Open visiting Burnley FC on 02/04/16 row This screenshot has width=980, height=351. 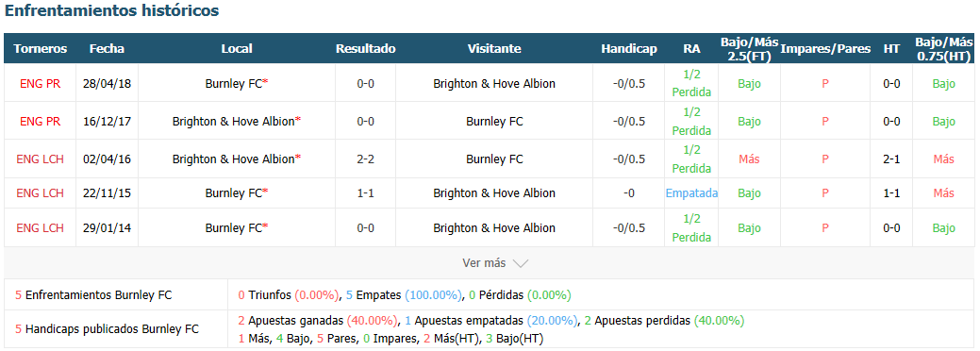pyautogui.click(x=494, y=159)
